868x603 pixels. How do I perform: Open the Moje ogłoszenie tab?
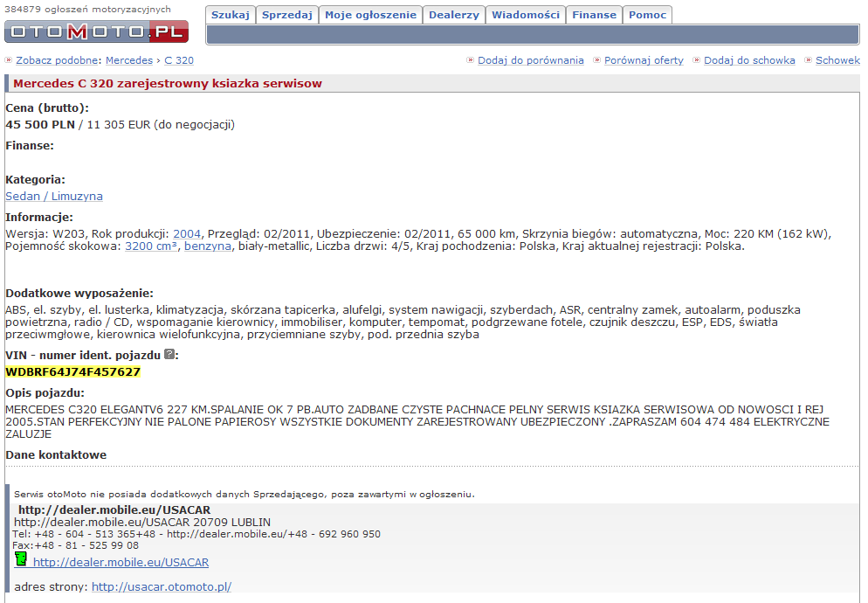(370, 15)
